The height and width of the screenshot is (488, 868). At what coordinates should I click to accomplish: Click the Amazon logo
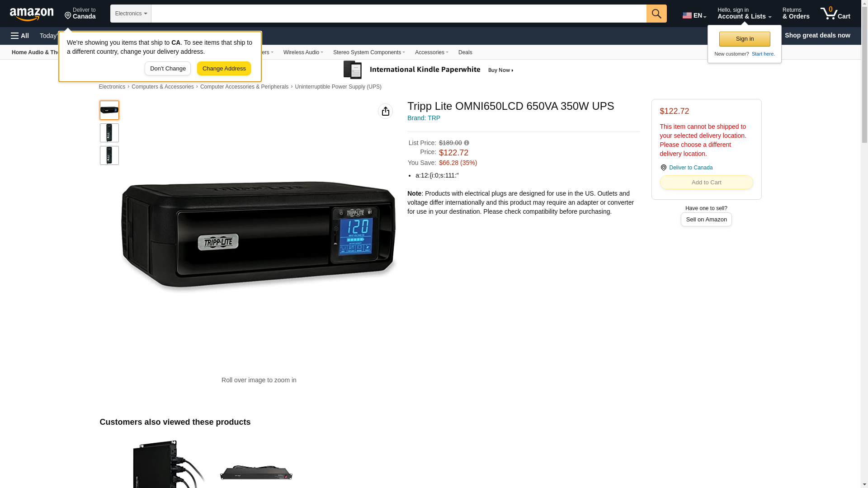click(32, 14)
